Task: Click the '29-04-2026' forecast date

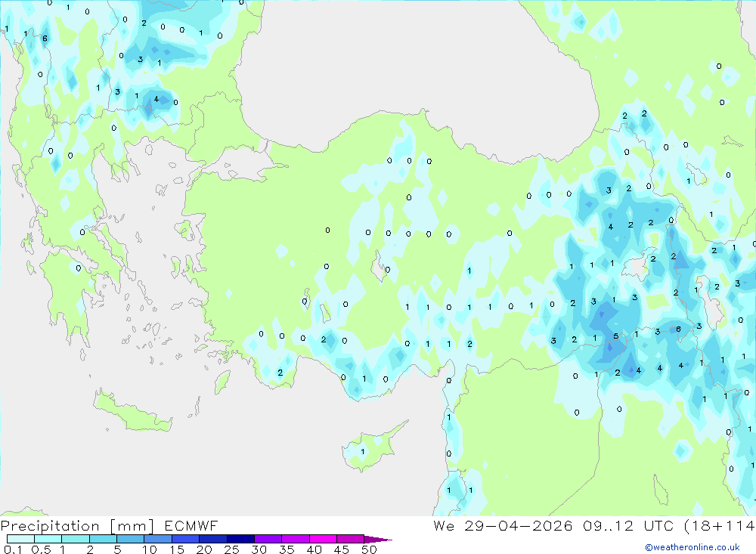Action: coord(519,525)
